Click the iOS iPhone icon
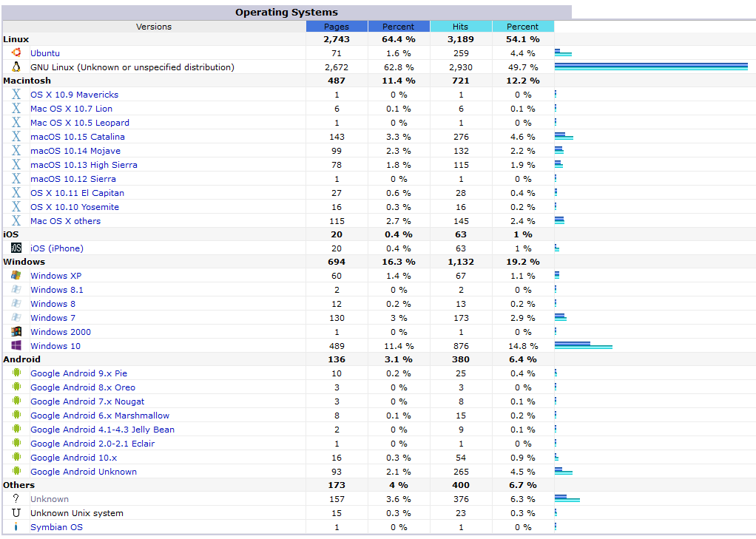The height and width of the screenshot is (539, 756). click(x=16, y=248)
